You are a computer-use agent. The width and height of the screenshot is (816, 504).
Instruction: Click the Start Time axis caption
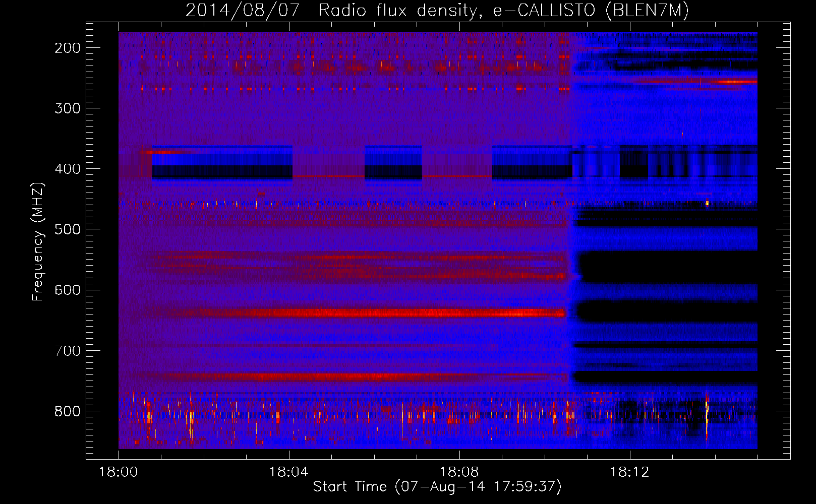point(437,487)
